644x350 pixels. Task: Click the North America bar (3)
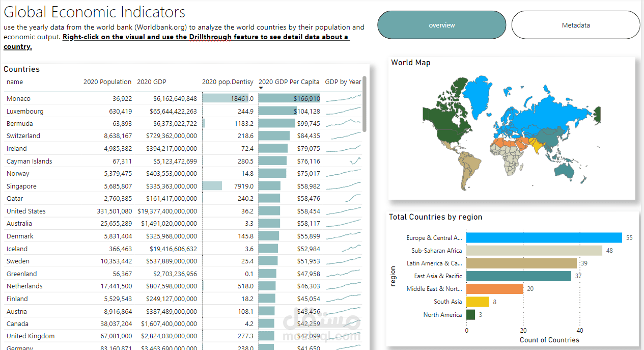pos(471,315)
